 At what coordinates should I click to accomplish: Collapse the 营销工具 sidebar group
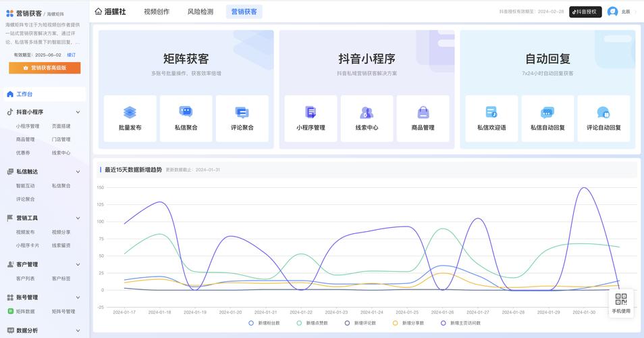(78, 218)
